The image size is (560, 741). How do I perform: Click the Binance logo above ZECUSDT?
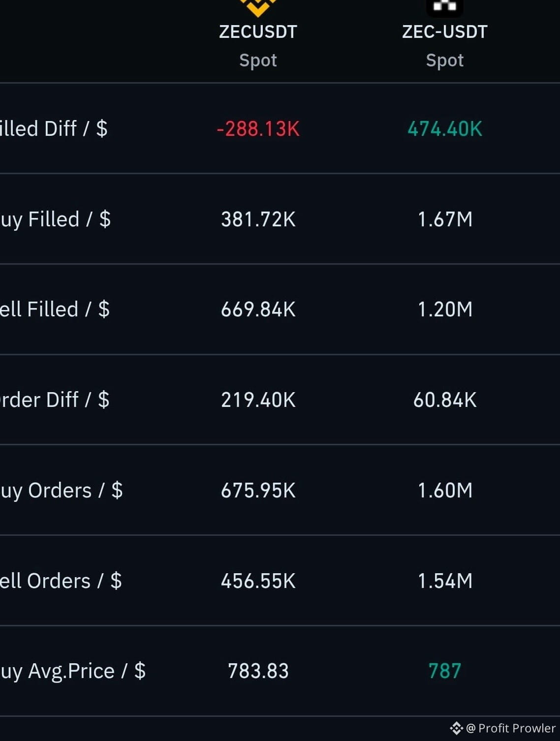coord(258,7)
